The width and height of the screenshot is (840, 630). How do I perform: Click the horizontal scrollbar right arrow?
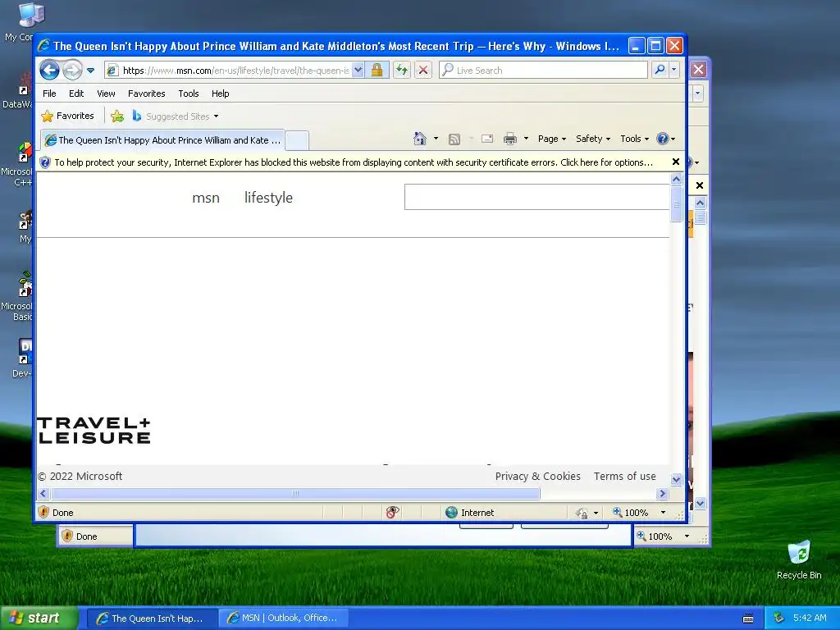663,493
